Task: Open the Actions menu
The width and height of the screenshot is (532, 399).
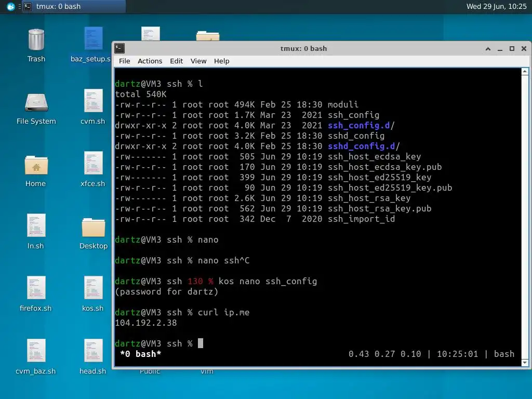Action: [x=150, y=61]
